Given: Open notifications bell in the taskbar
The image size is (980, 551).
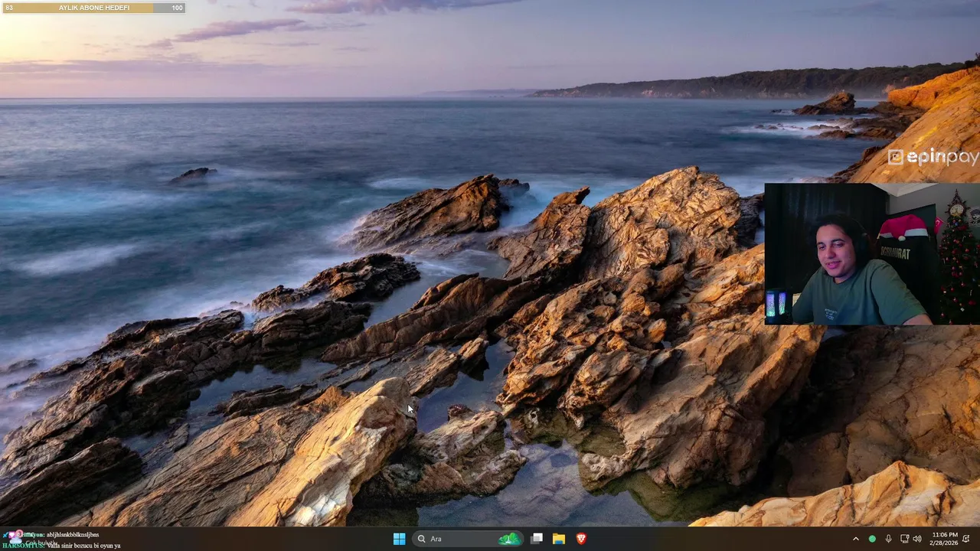Looking at the screenshot, I should (x=966, y=539).
